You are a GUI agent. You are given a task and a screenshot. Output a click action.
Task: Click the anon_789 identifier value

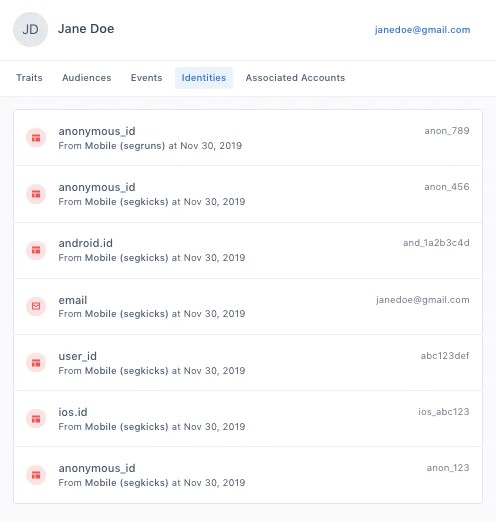[x=447, y=131]
